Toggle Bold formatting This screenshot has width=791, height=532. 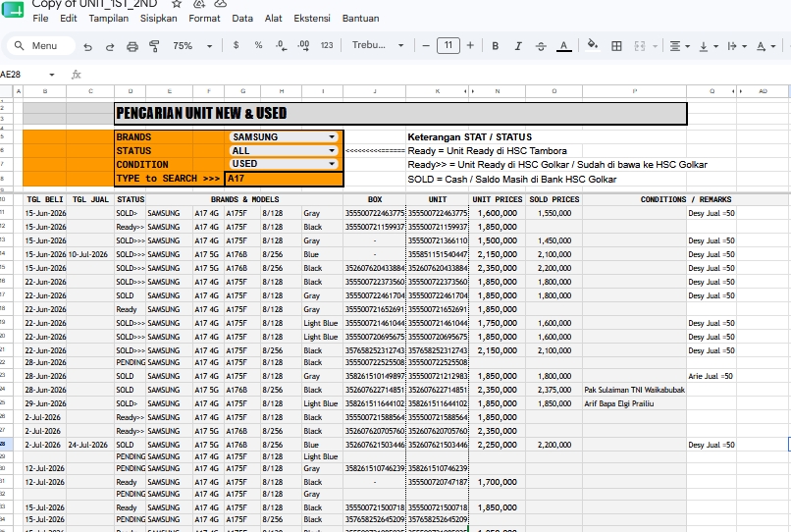[495, 46]
